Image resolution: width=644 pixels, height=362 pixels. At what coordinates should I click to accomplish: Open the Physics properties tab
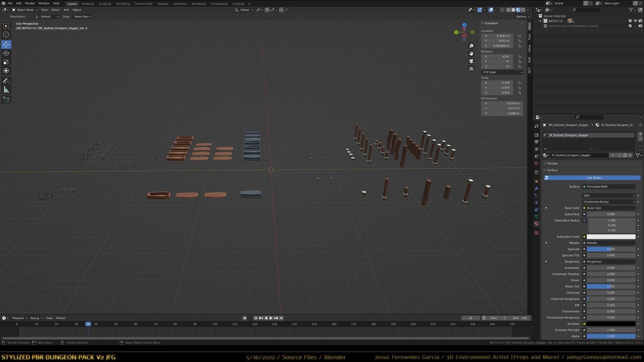[536, 202]
